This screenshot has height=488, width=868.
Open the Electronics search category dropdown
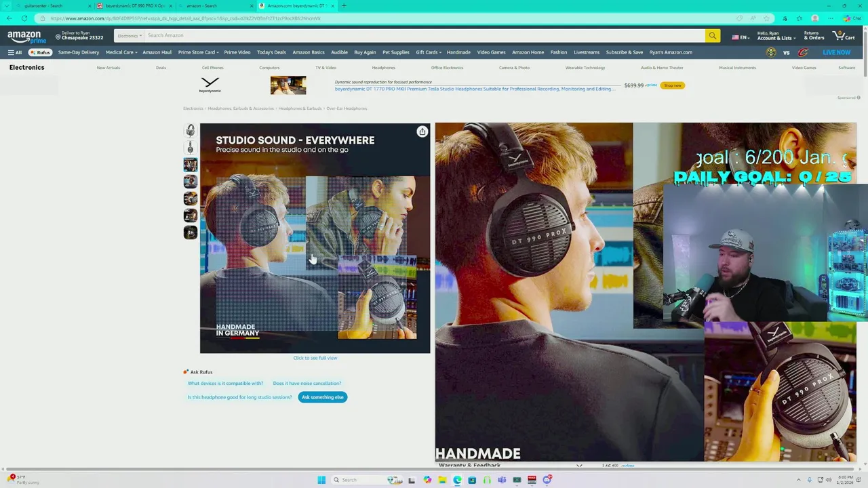[130, 36]
